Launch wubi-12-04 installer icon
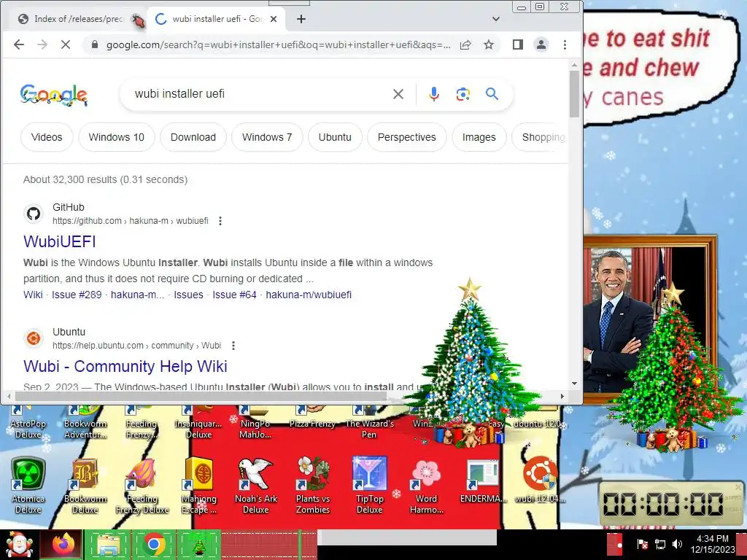This screenshot has height=560, width=747. pos(541,480)
